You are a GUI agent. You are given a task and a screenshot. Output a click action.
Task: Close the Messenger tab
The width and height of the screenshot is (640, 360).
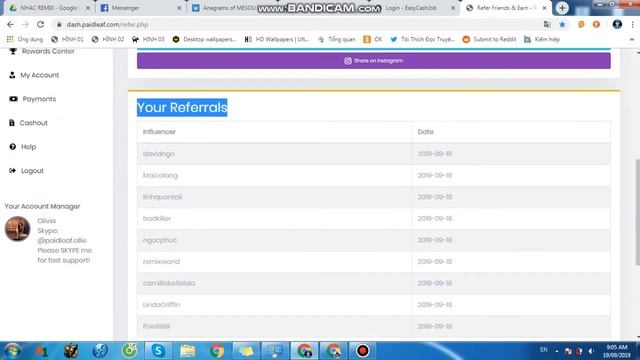(x=179, y=8)
